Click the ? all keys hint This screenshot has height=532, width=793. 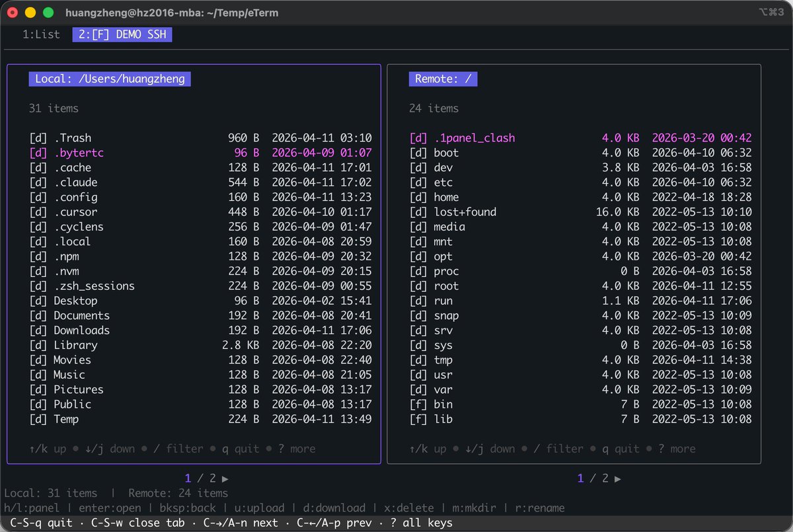pyautogui.click(x=421, y=523)
